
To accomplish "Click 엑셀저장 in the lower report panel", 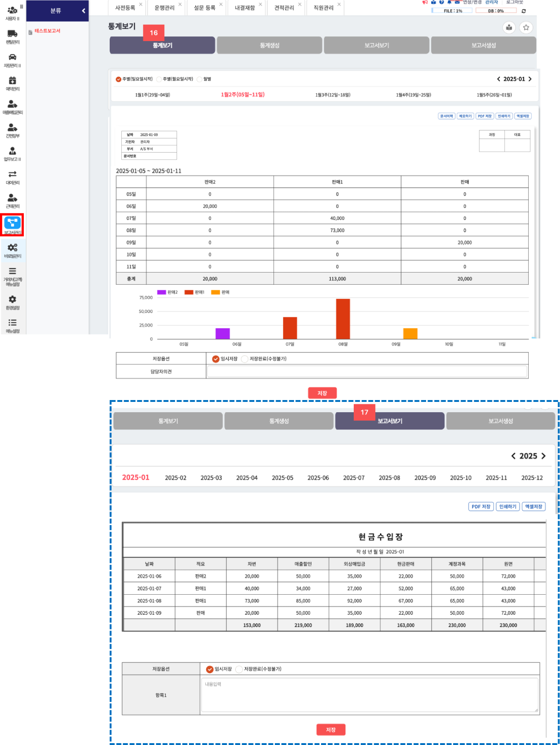I will click(x=534, y=506).
